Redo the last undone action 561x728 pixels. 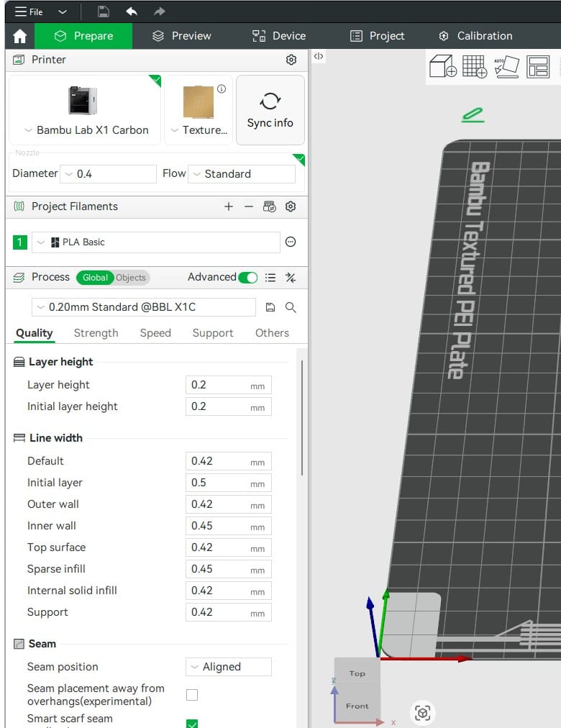(x=160, y=12)
